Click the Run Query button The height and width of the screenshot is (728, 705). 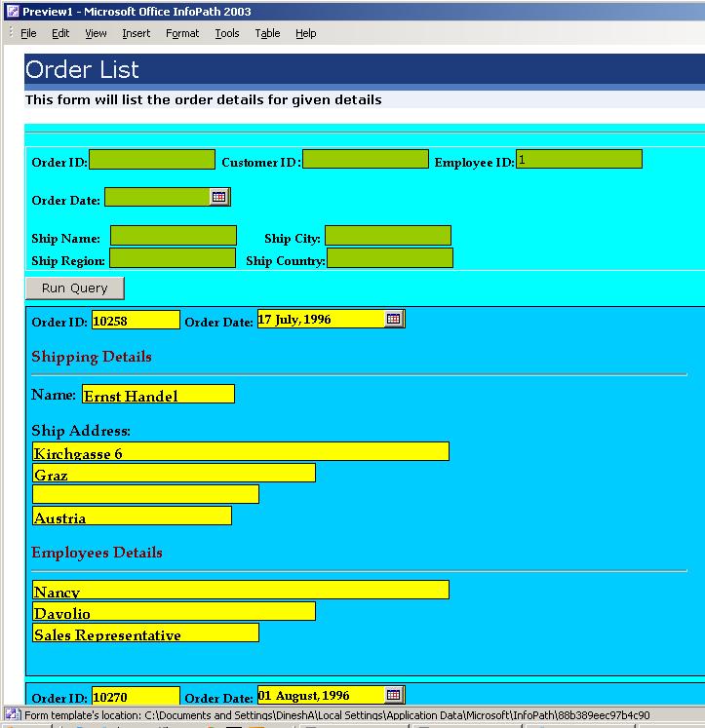click(x=75, y=288)
